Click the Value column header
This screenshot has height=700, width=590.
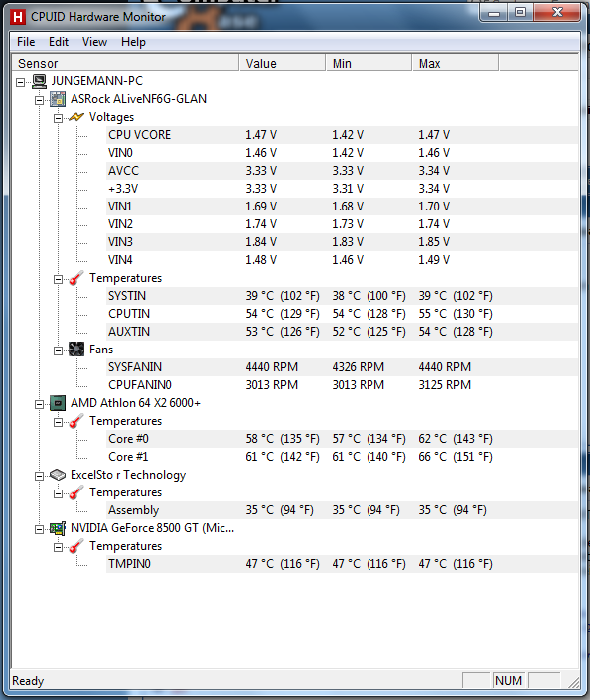pyautogui.click(x=282, y=63)
